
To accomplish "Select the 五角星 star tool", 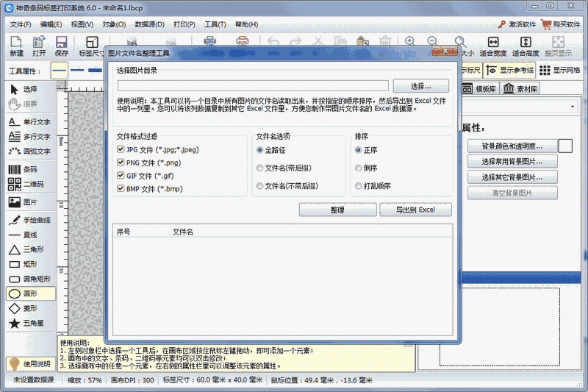I will click(31, 323).
